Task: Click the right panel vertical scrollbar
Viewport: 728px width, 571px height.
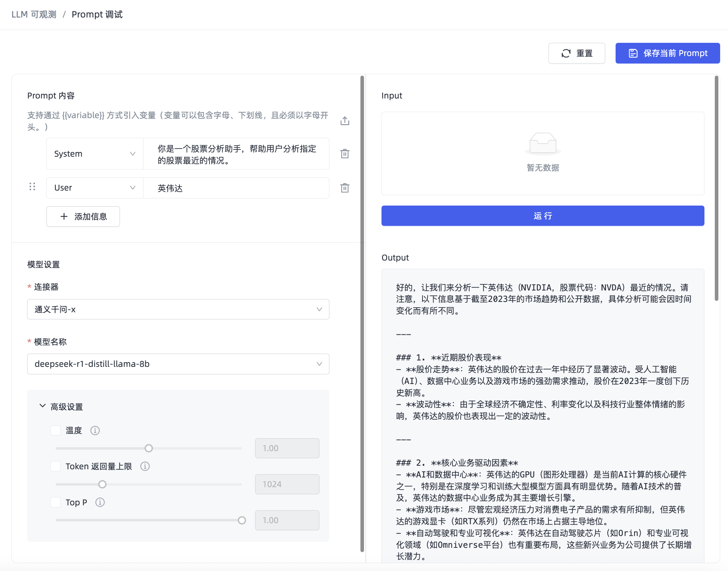Action: [x=717, y=188]
